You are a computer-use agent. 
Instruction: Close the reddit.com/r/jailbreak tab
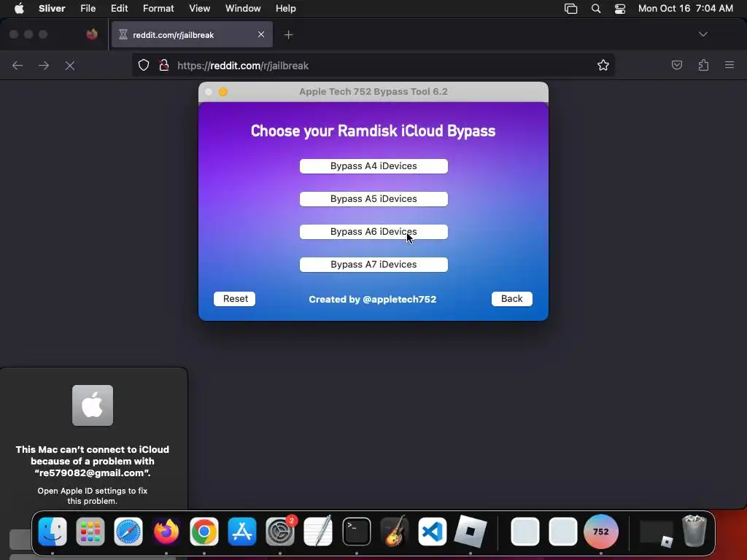(x=261, y=34)
